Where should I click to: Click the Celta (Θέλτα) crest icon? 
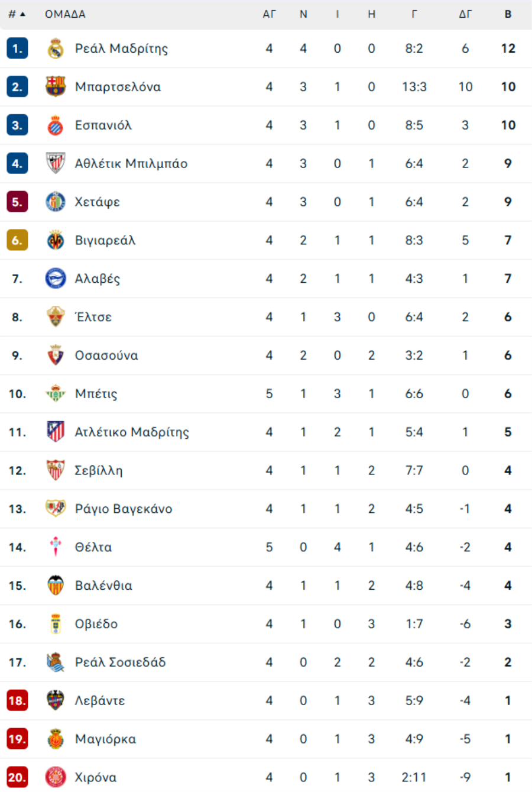tap(56, 547)
